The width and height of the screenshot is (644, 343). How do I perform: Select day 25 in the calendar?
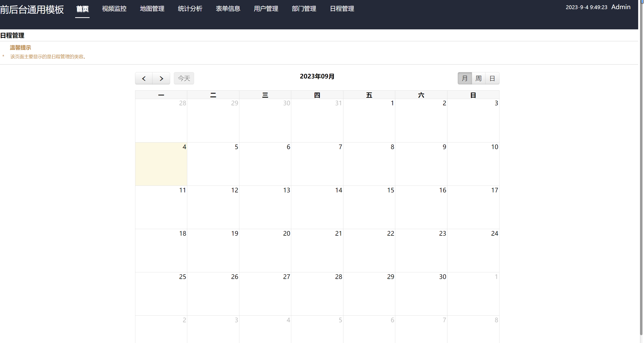point(161,294)
